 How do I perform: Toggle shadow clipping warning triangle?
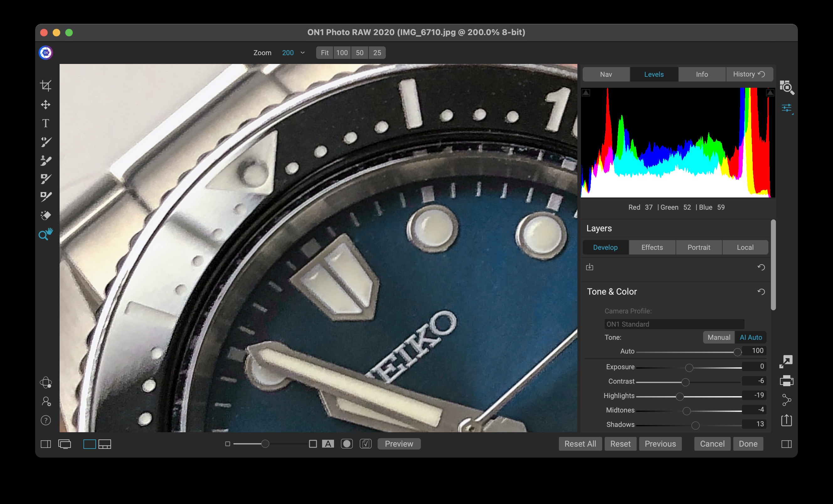pyautogui.click(x=586, y=92)
